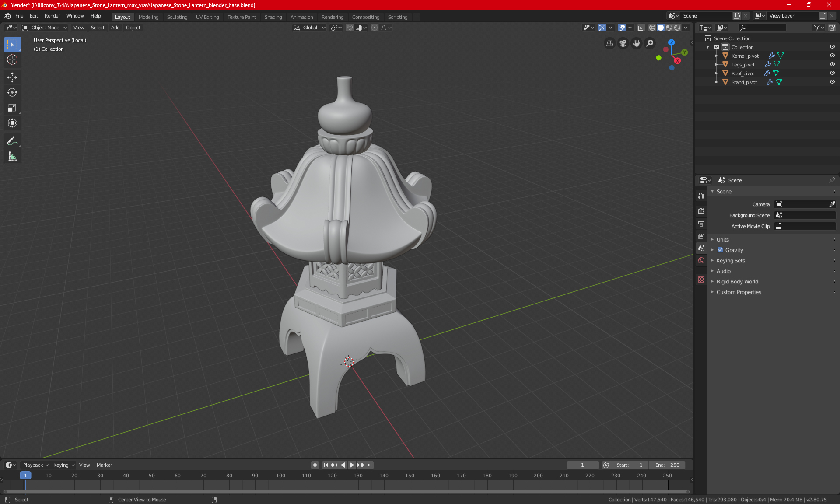Open the Tool properties tab

click(701, 196)
